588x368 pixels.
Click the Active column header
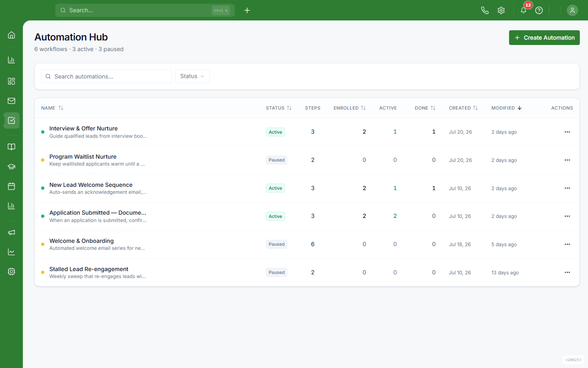(x=388, y=108)
